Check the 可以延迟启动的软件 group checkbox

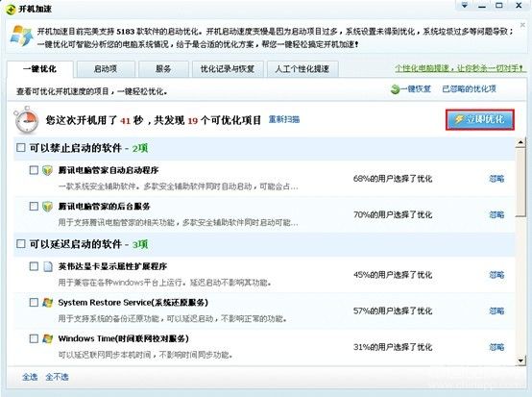(x=21, y=244)
